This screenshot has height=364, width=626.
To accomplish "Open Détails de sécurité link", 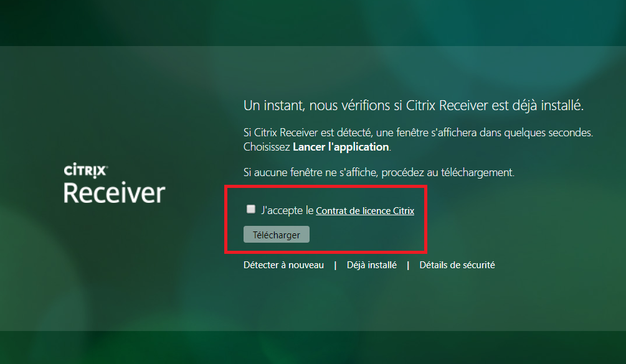I will 457,265.
